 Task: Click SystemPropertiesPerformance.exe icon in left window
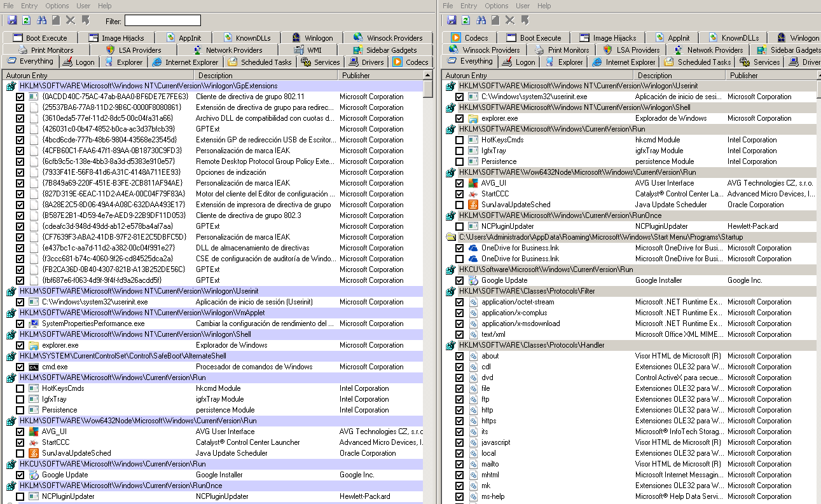[34, 324]
